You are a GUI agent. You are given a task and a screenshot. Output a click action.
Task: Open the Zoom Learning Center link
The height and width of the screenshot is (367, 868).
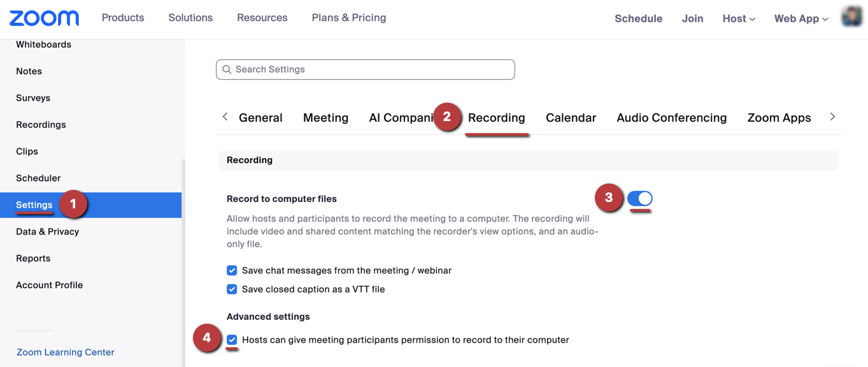point(65,352)
